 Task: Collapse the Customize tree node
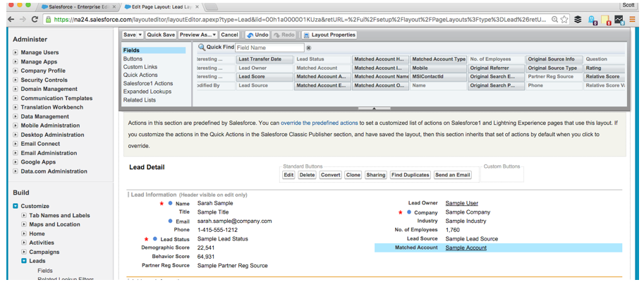16,206
